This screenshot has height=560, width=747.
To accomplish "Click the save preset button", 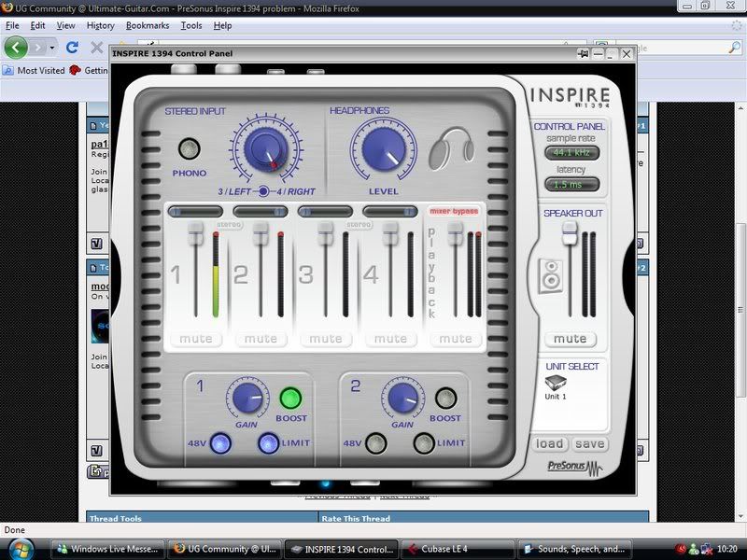I will coord(589,444).
